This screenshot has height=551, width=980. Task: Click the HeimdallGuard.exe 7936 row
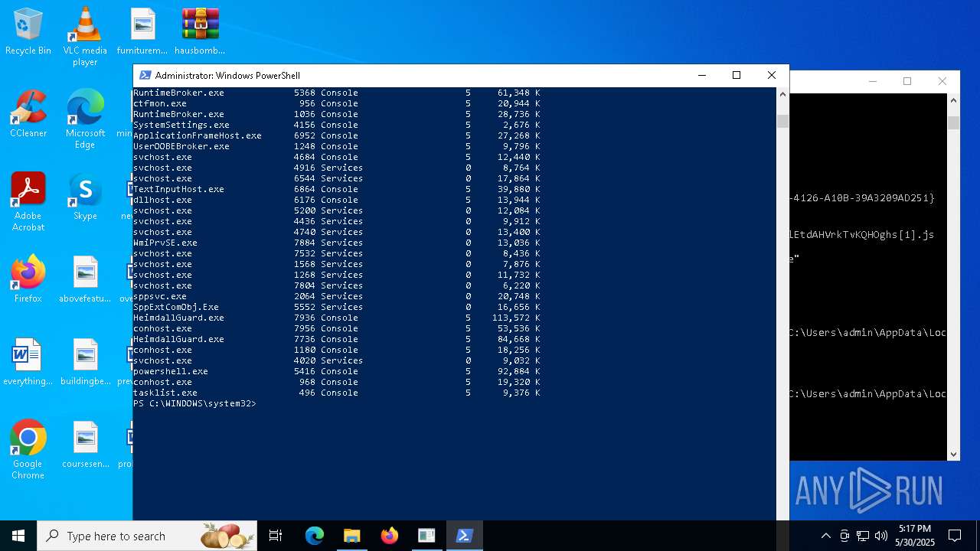pos(337,318)
